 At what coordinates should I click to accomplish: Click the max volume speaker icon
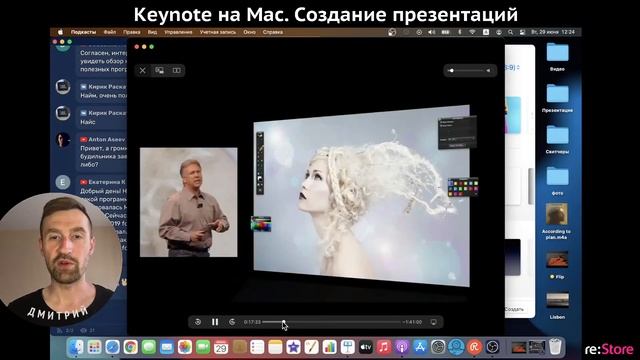(x=489, y=71)
